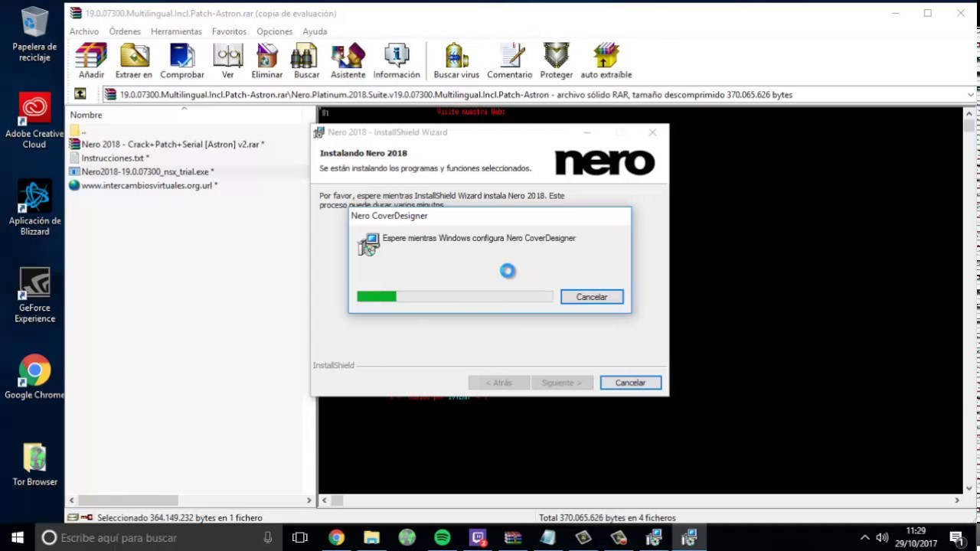
Task: Open the Órdenes menu
Action: 125,31
